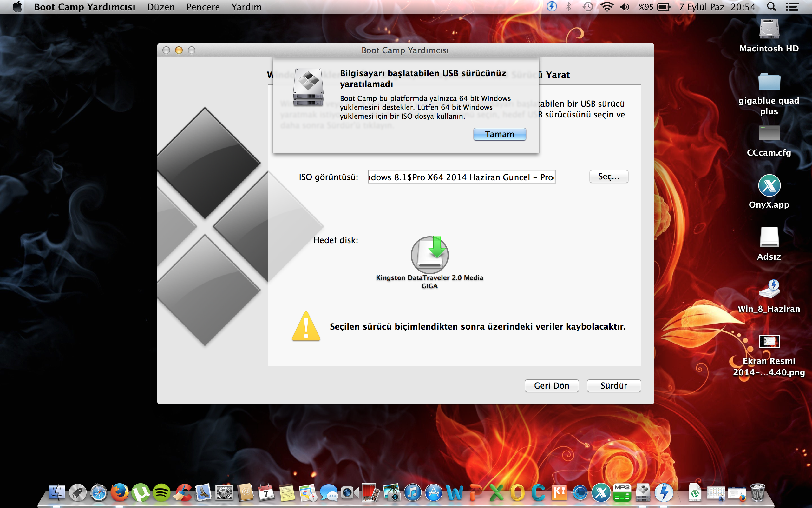Click inside the ISO görüntüsü path field
Image resolution: width=812 pixels, height=508 pixels.
click(462, 177)
